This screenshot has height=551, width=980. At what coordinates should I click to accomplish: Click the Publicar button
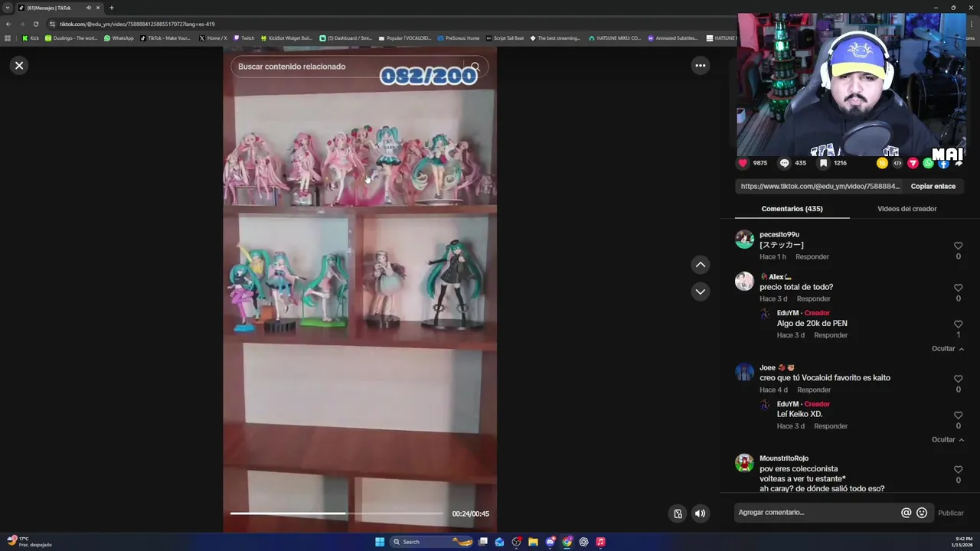(950, 514)
